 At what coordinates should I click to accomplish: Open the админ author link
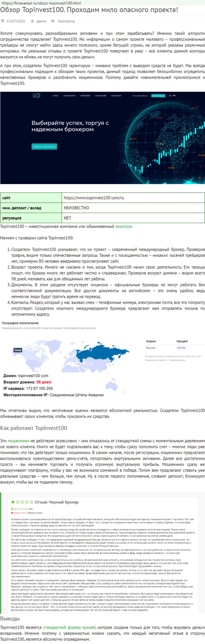(x=41, y=21)
